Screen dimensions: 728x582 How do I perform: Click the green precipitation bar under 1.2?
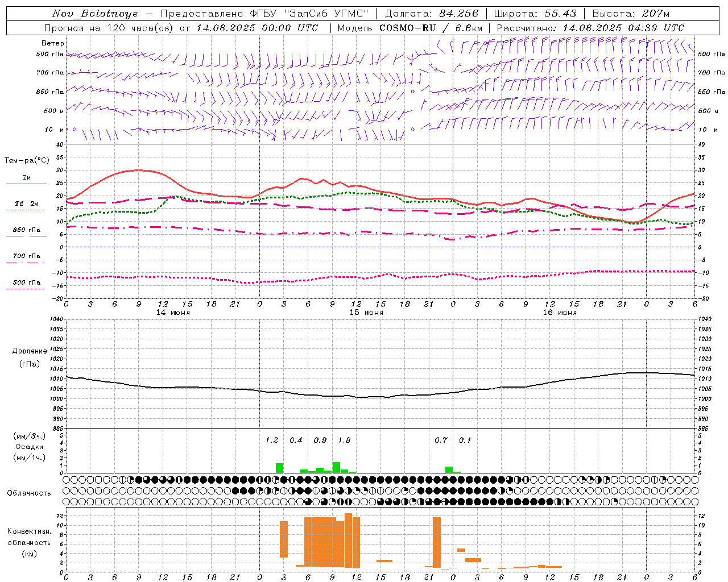tap(279, 468)
